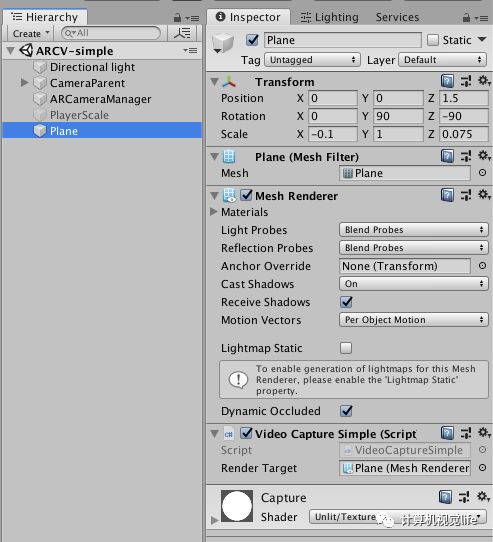
Task: Open Video Capture Simple gear menu
Action: click(484, 433)
